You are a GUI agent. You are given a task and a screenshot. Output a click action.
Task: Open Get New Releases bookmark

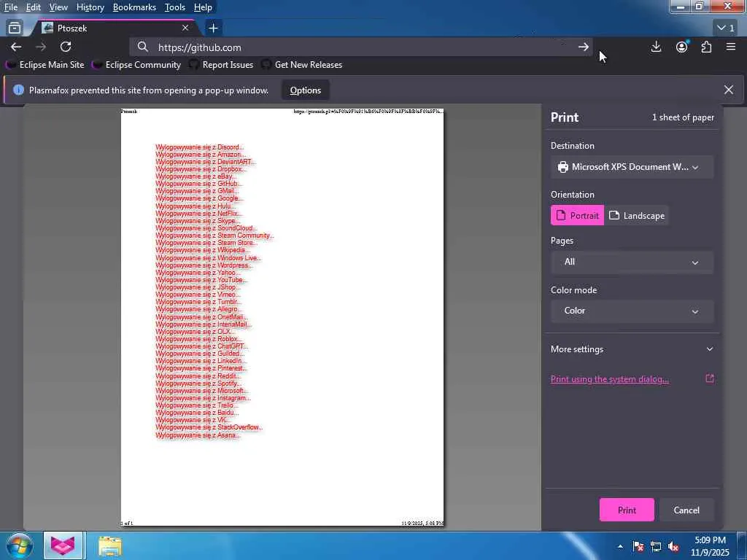tap(302, 64)
